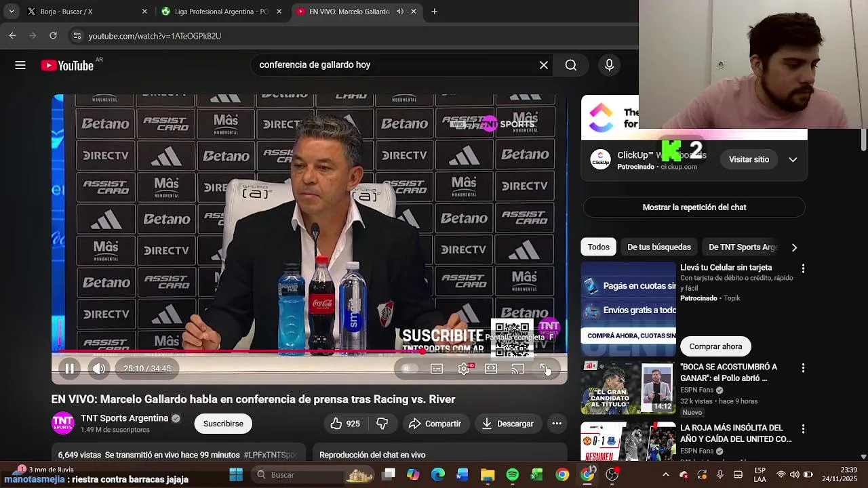Image resolution: width=868 pixels, height=488 pixels.
Task: Open Task View on the taskbar
Action: pyautogui.click(x=389, y=474)
